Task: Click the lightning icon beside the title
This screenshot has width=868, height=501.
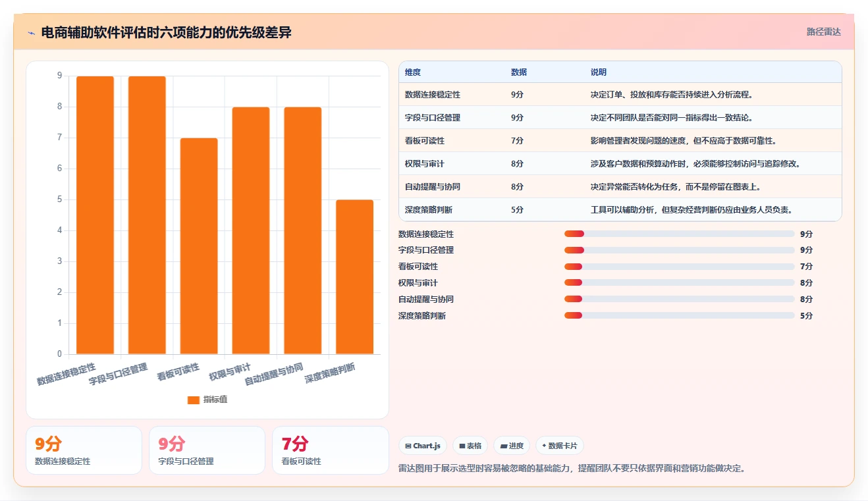Action: (32, 33)
